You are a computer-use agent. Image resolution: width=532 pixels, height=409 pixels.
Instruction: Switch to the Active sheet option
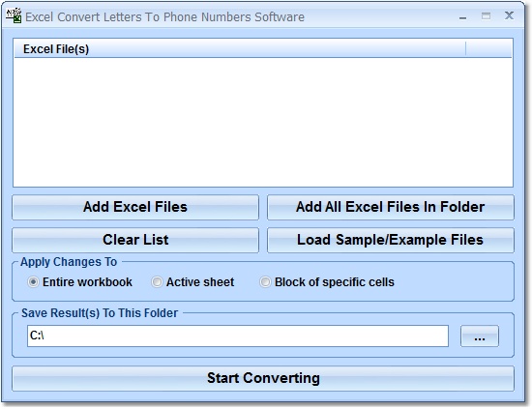coord(192,282)
